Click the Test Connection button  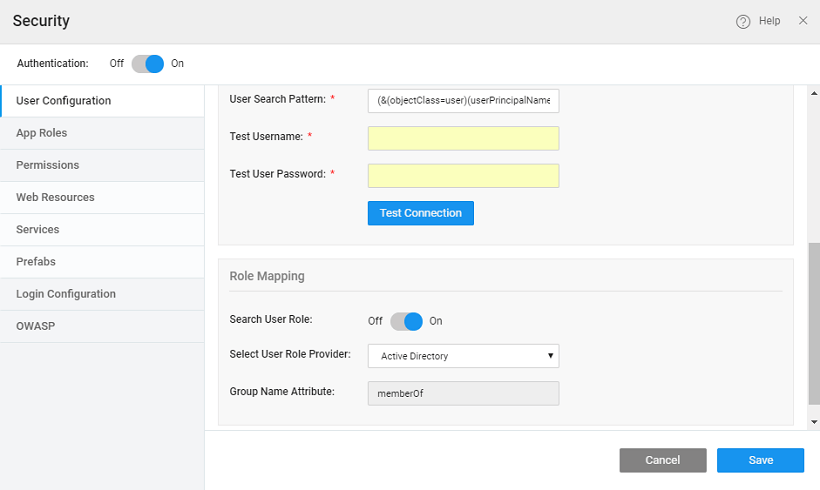point(420,213)
